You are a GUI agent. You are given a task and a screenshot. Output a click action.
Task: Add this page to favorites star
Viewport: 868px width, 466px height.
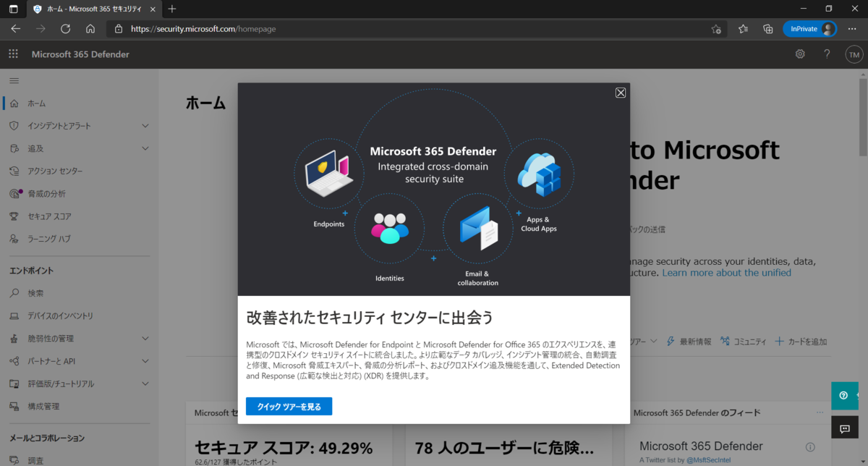[716, 29]
